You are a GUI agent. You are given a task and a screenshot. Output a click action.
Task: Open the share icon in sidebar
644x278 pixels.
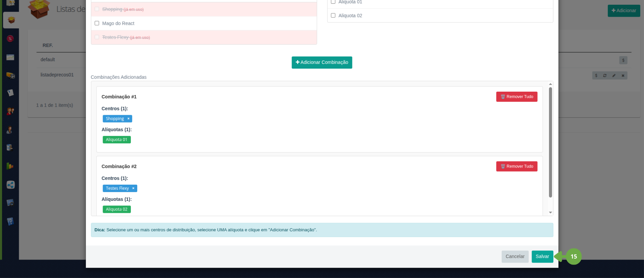[10, 185]
